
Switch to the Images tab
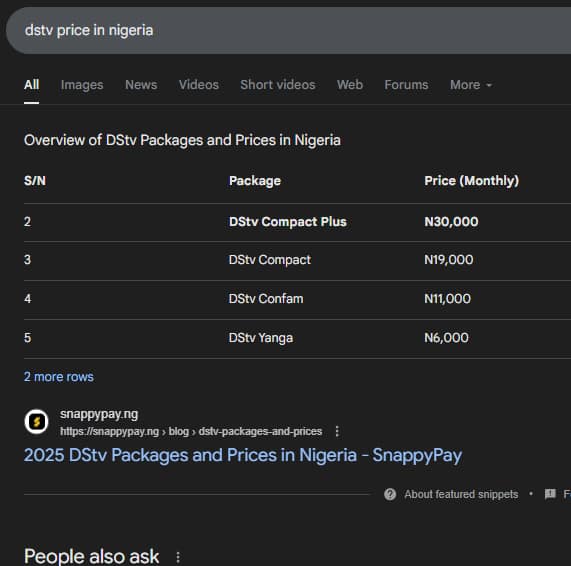pos(82,84)
